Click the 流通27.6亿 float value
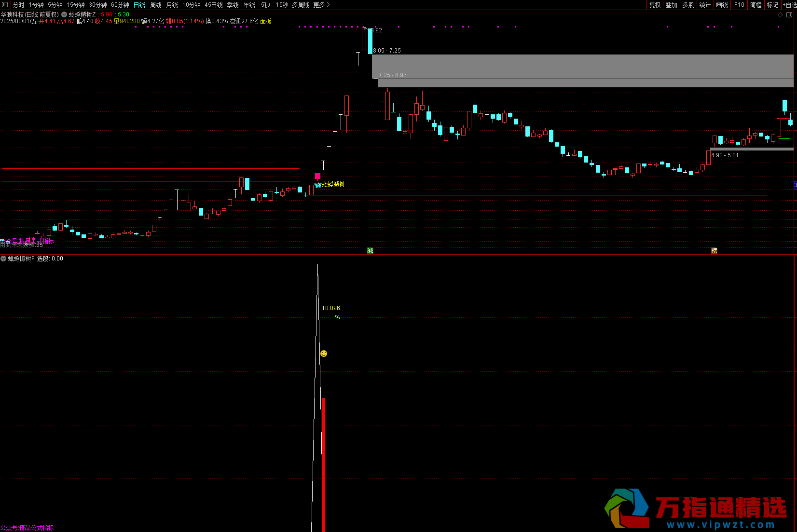Viewport: 797px width, 532px height. point(244,21)
